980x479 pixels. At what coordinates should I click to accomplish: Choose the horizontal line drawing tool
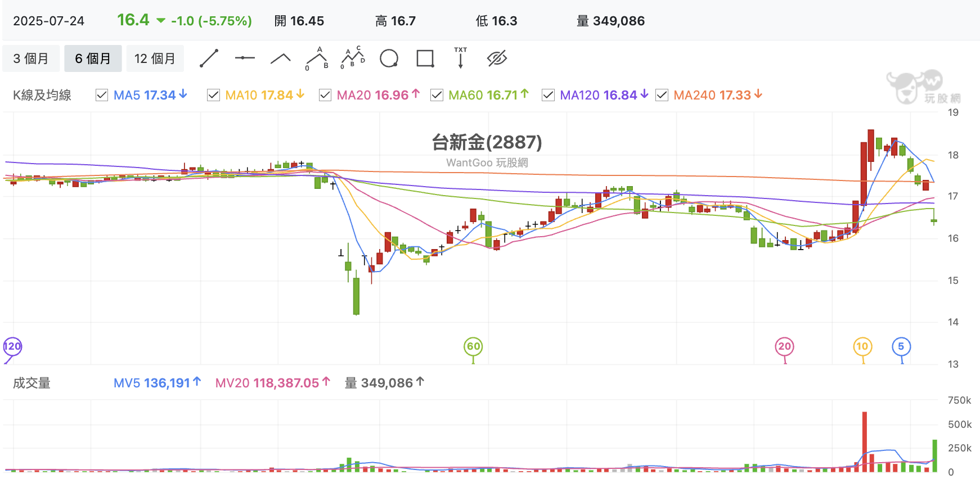coord(245,58)
